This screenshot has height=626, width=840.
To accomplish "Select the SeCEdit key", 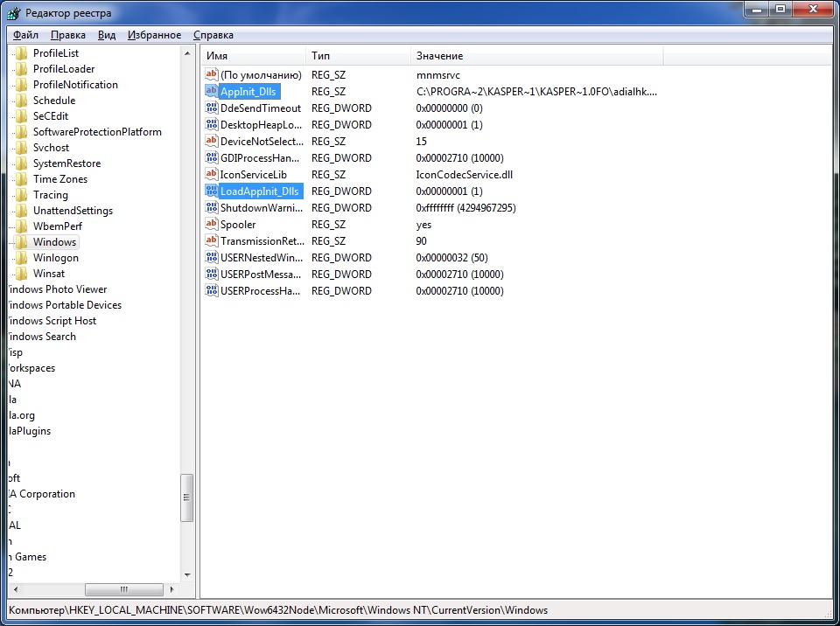I will point(51,115).
